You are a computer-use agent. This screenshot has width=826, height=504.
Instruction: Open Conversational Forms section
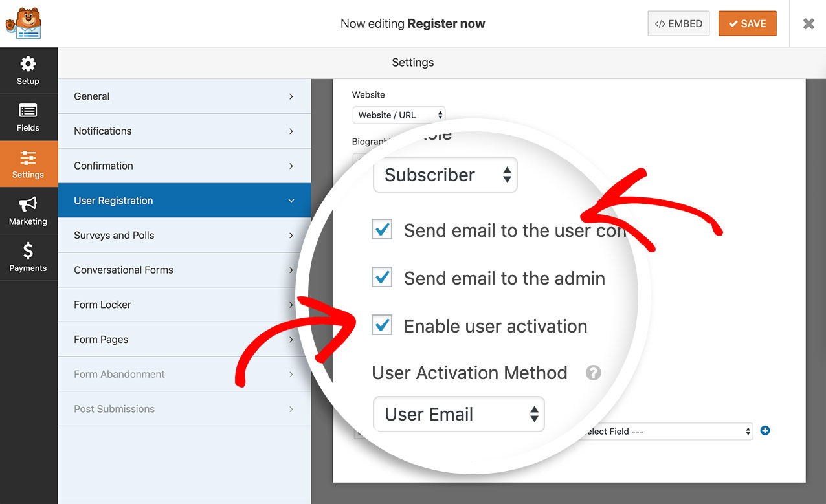point(184,270)
